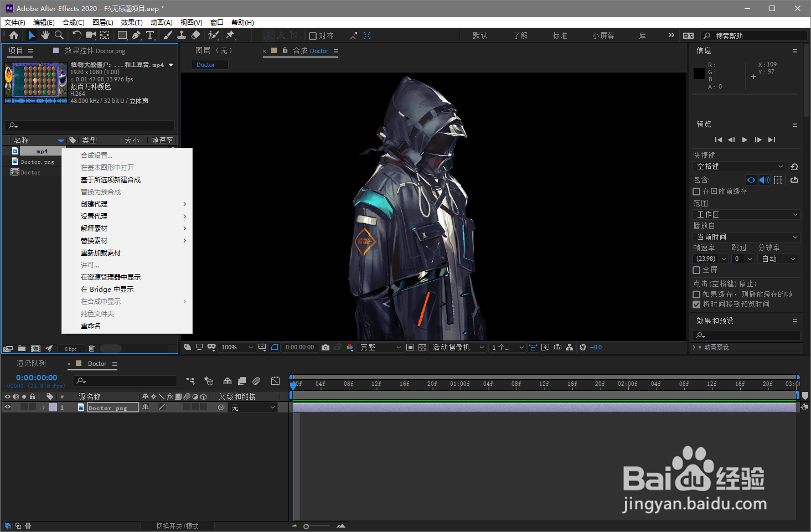Open show channel and color management icon

(x=350, y=348)
